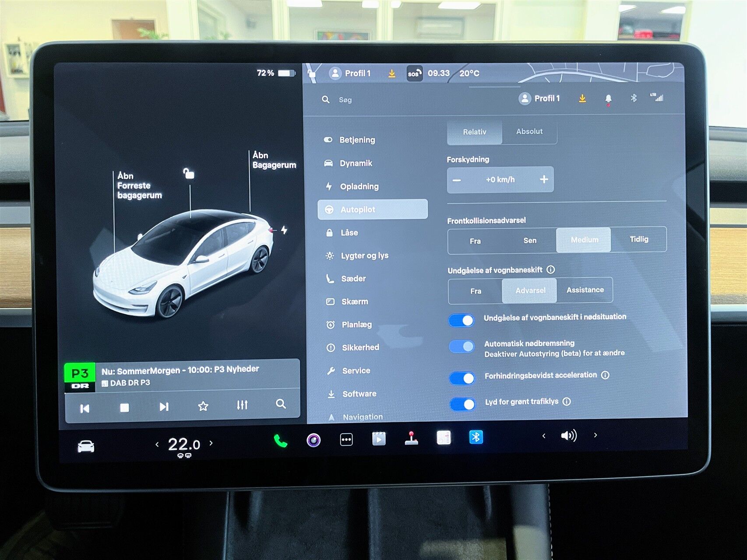Toggle Forhindringsbevidst acceleration switch

pyautogui.click(x=462, y=378)
